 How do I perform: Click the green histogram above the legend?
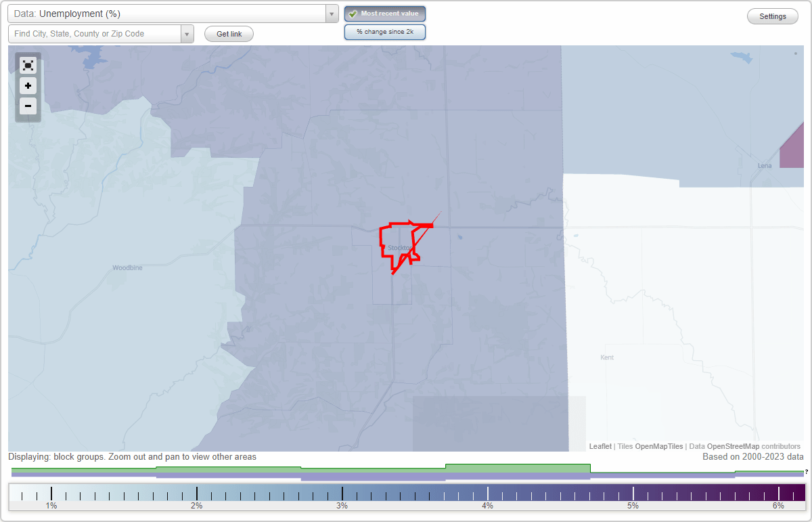pos(518,468)
